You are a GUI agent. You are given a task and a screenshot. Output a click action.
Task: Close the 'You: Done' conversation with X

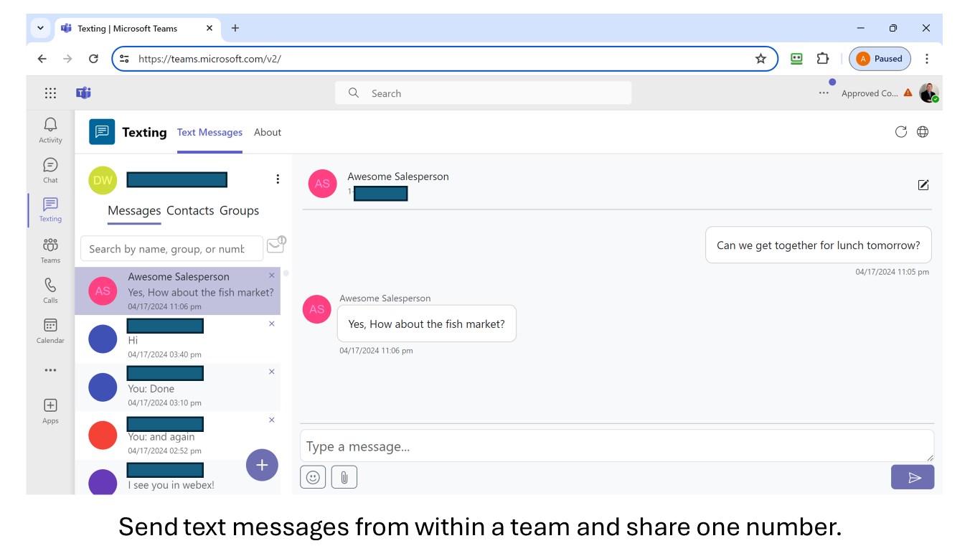coord(272,372)
